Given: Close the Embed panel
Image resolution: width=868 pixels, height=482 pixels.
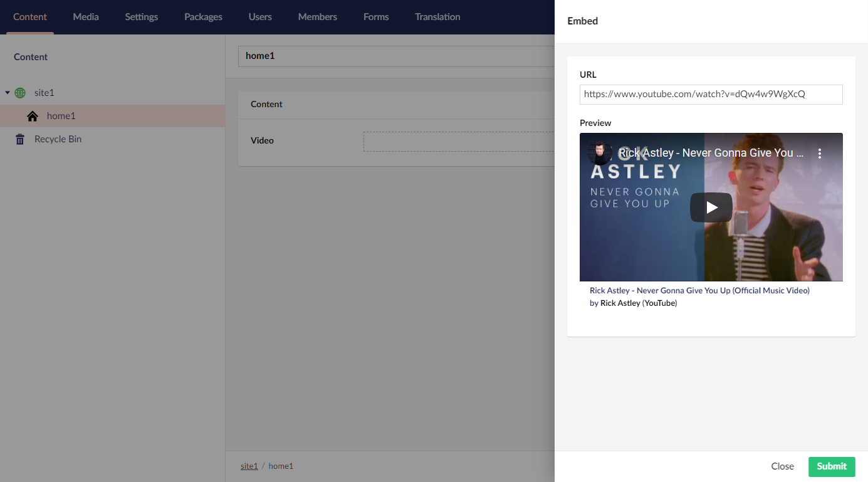Looking at the screenshot, I should pos(782,466).
